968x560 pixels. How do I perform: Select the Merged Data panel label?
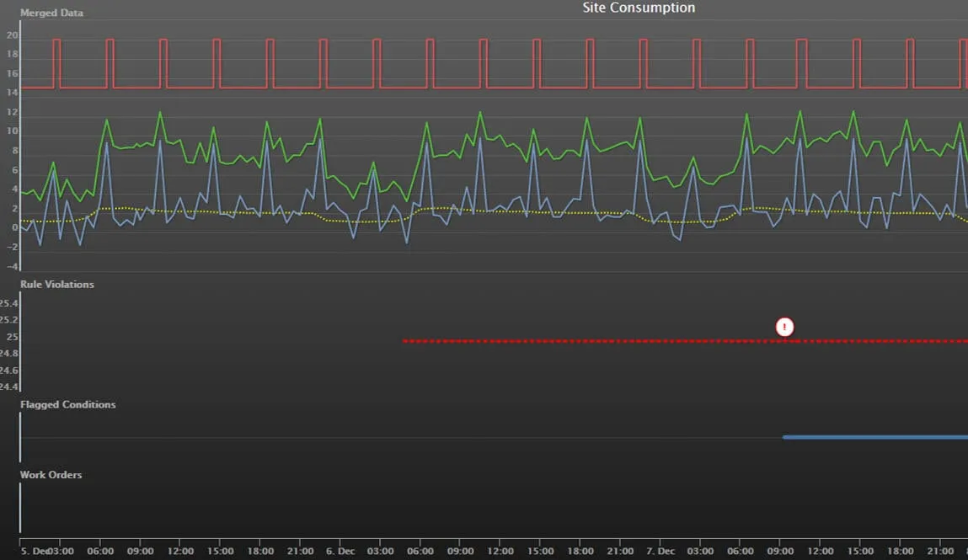click(51, 13)
